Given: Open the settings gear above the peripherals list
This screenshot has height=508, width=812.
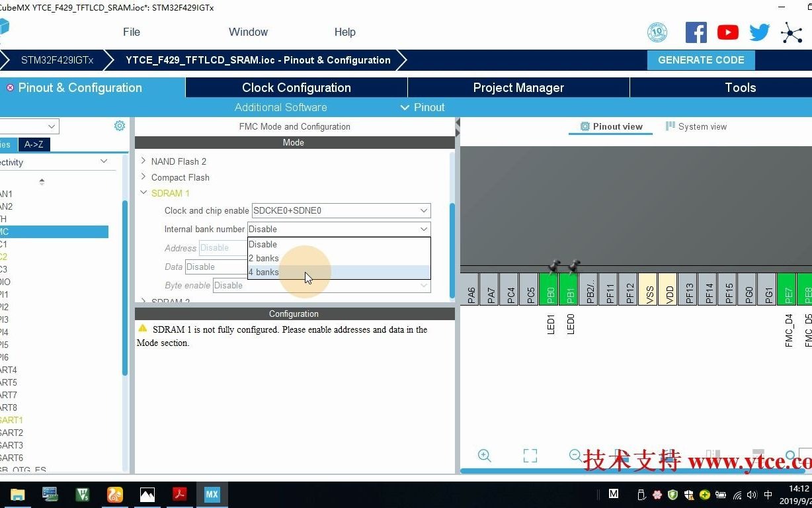Looking at the screenshot, I should pos(120,125).
